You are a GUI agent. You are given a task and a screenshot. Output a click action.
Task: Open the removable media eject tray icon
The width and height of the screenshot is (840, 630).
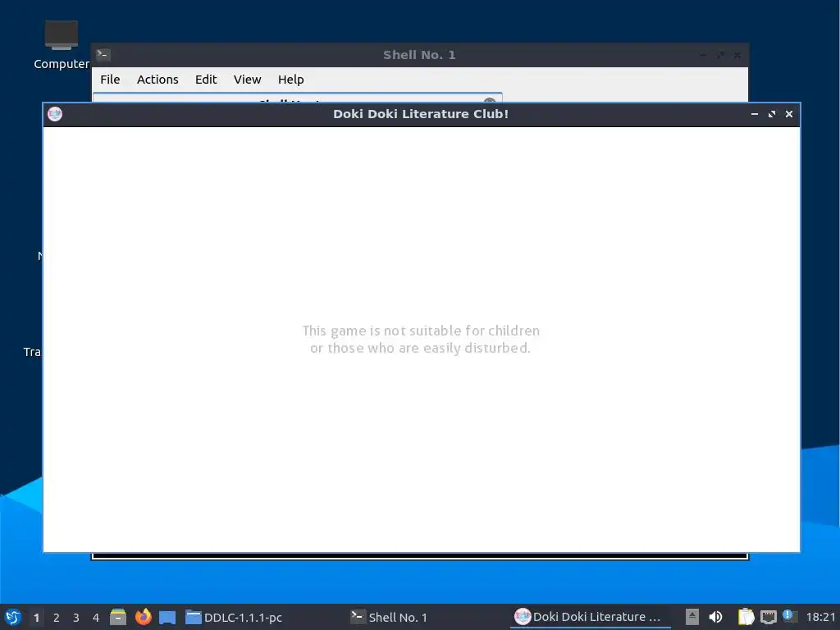coord(692,617)
